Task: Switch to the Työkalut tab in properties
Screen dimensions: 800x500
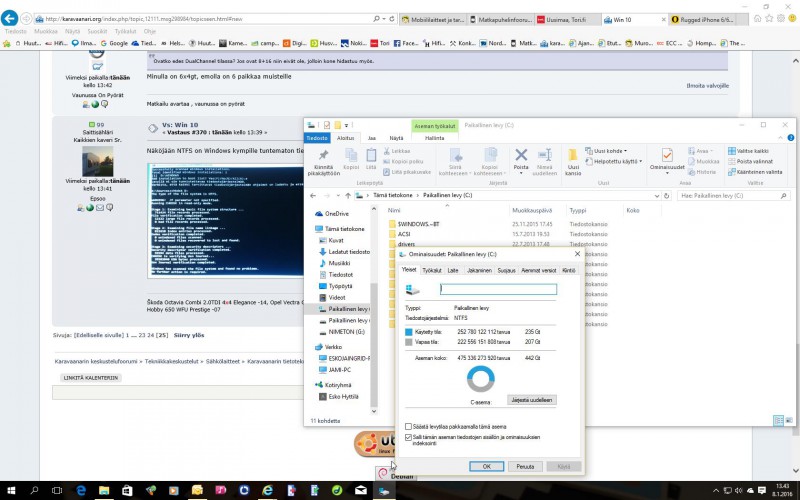Action: click(x=432, y=270)
